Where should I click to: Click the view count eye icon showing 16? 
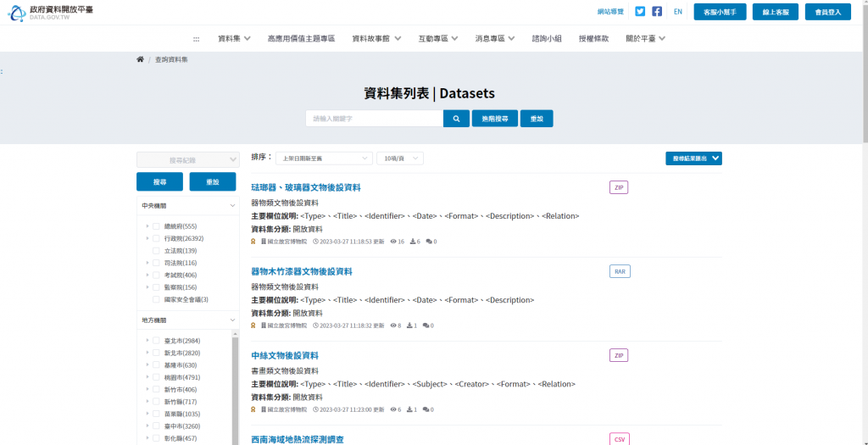[393, 242]
